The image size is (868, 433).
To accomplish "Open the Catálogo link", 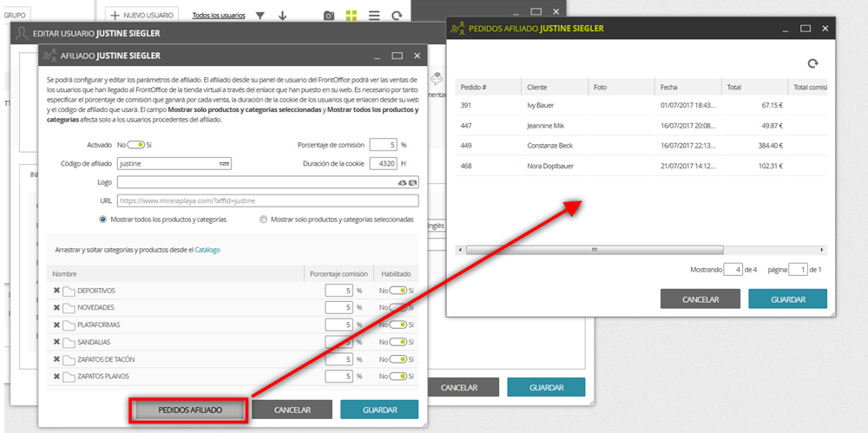I will click(x=207, y=250).
